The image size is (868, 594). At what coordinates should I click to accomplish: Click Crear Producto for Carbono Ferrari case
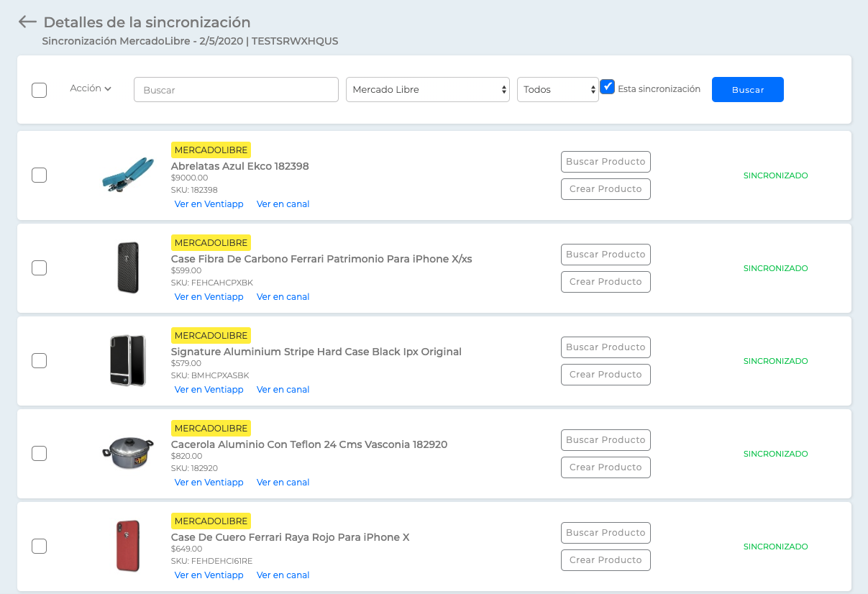[x=606, y=282]
